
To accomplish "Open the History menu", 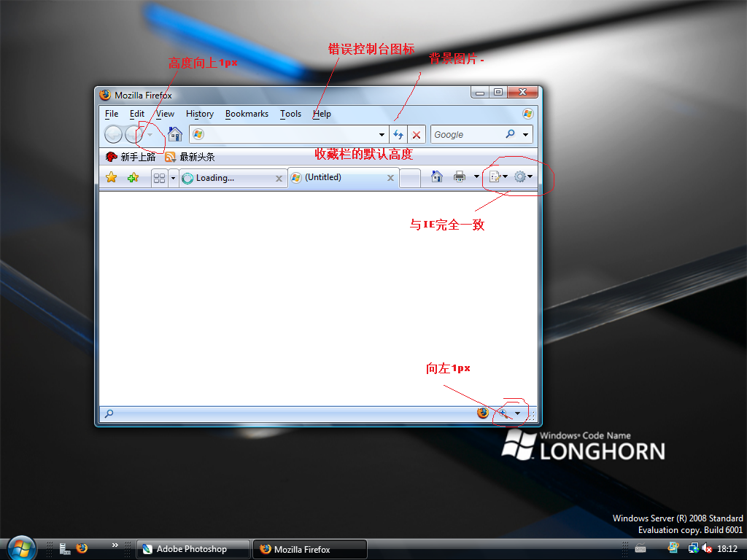I will (200, 114).
